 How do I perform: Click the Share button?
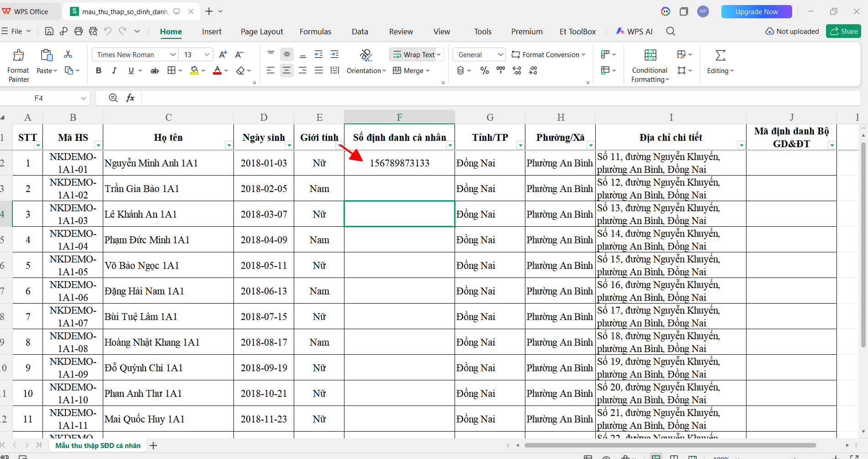843,31
